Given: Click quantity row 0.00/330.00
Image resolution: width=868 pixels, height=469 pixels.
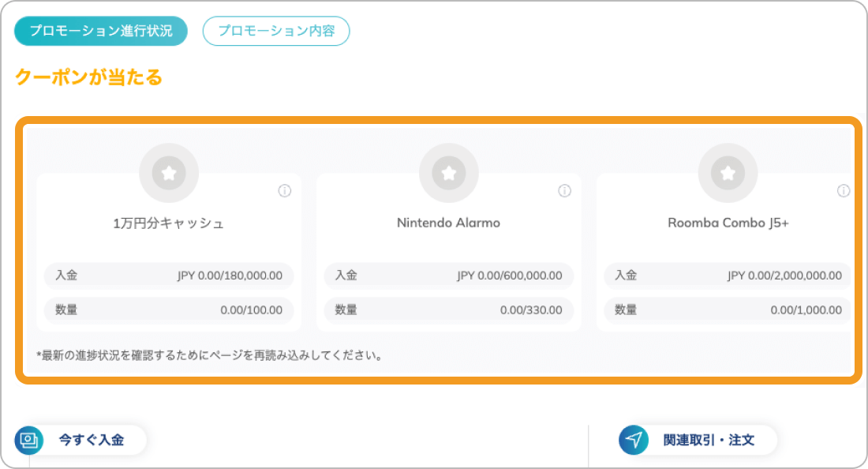Looking at the screenshot, I should coord(448,310).
